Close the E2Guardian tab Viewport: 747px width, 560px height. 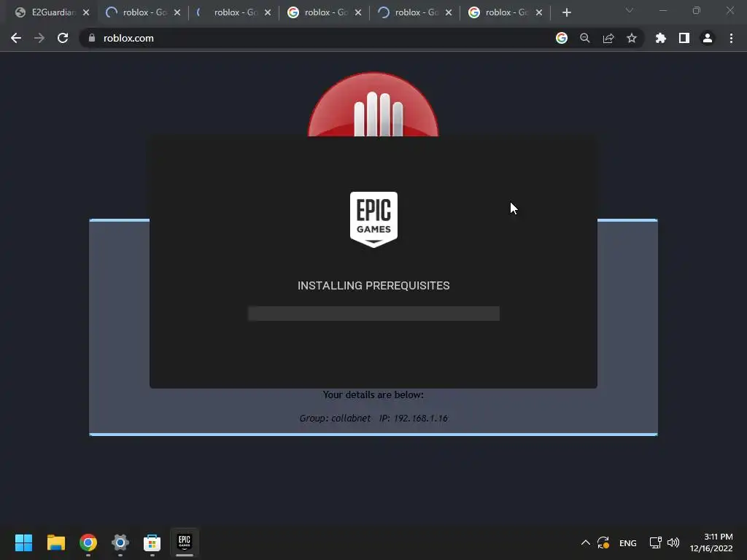pos(86,12)
